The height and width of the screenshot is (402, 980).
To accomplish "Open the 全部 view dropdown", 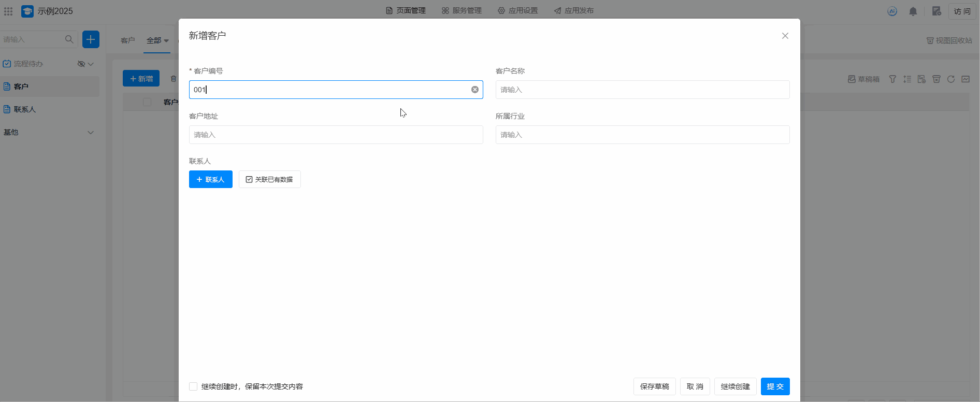I will (157, 40).
